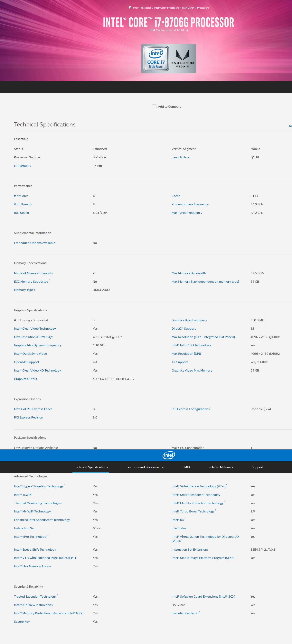The image size is (292, 644).
Task: Open Max # of PCI Express Lanes link
Action: [x=33, y=409]
